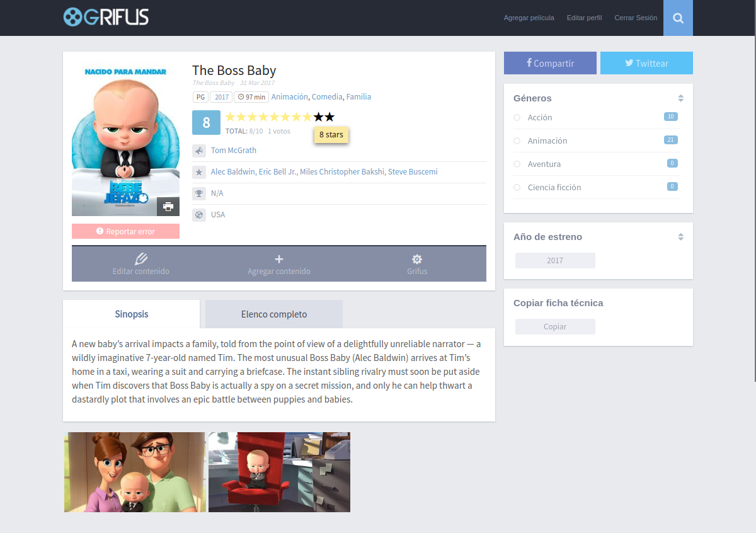Click Cerrar Sesión to log out
The height and width of the screenshot is (533, 756).
[636, 18]
